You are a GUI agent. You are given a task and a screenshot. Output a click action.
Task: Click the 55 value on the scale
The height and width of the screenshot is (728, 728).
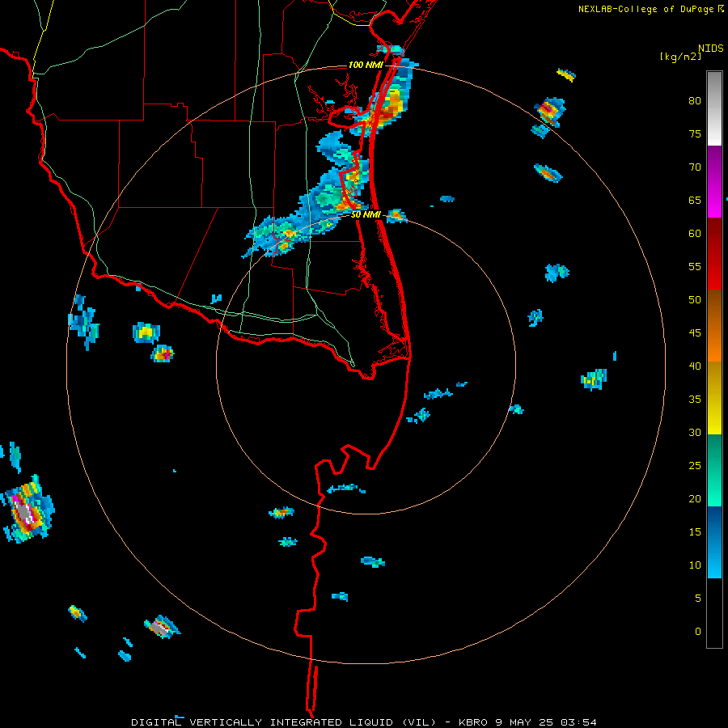[x=695, y=266]
